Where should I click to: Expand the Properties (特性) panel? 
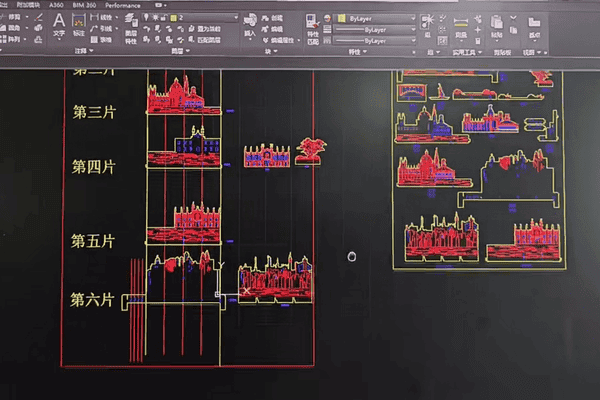358,52
